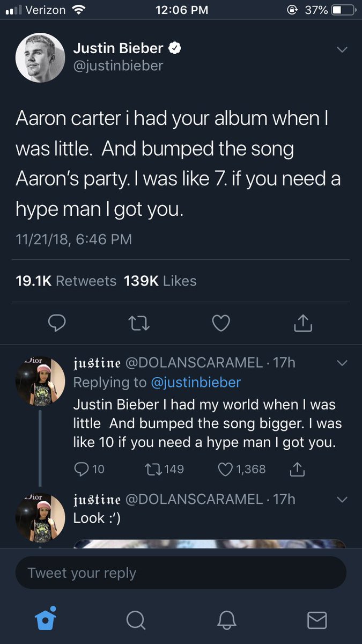Expand options chevron on justine's 'Look' reply
The width and height of the screenshot is (362, 644).
[x=342, y=500]
